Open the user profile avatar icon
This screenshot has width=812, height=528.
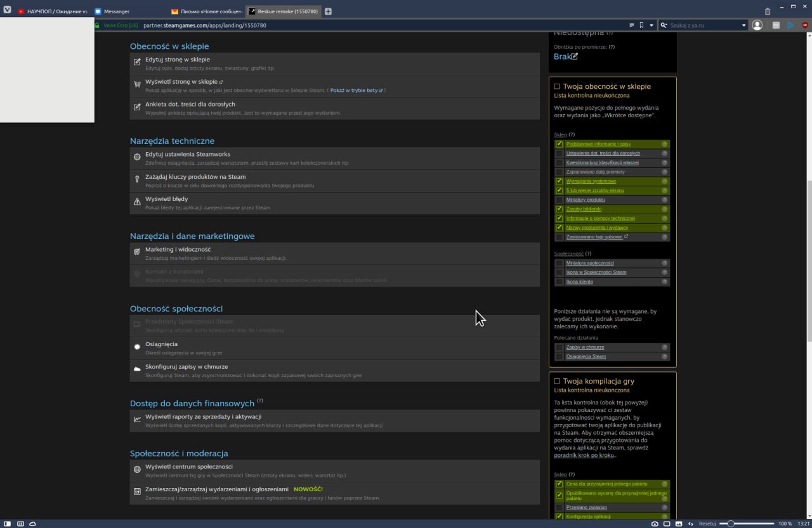(x=757, y=25)
